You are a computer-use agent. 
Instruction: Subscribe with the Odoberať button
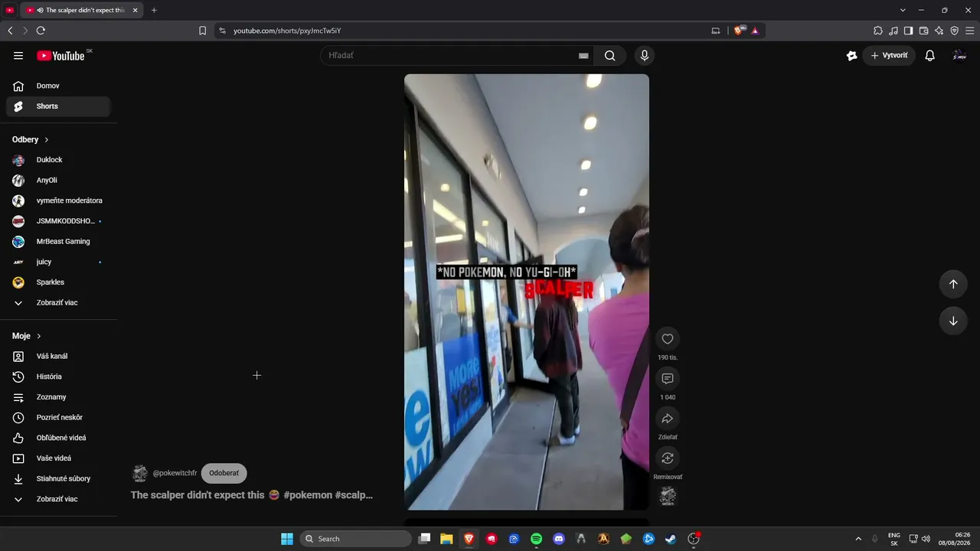point(224,473)
